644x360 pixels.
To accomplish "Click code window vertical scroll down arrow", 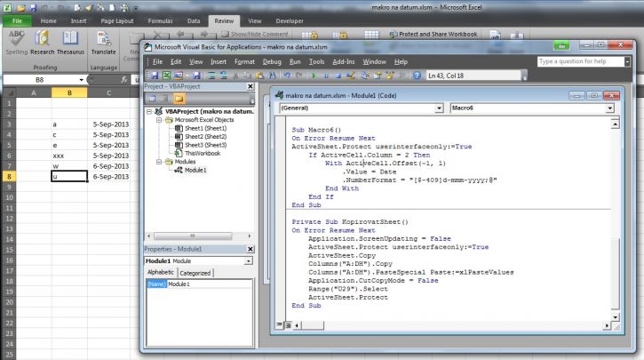I will [615, 316].
